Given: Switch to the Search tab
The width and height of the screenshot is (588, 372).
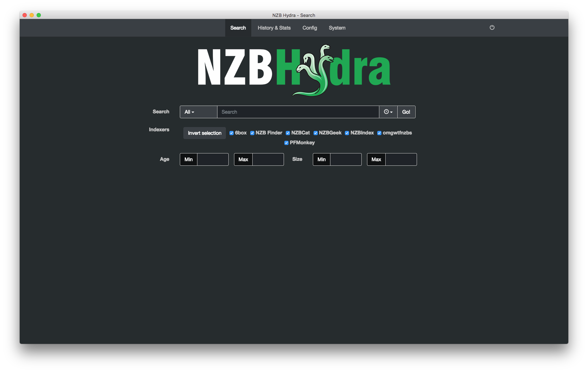Looking at the screenshot, I should [238, 28].
